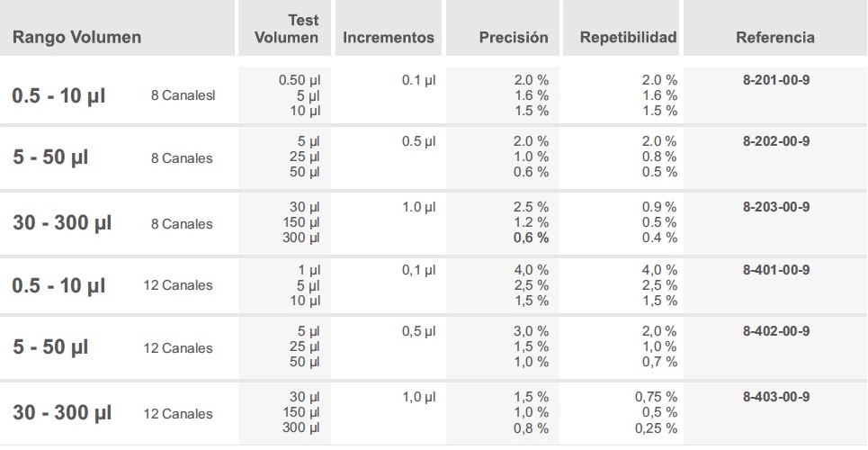Click the bold 0,6 % precision value
Viewport: 868px width, 450px height.
click(x=531, y=238)
